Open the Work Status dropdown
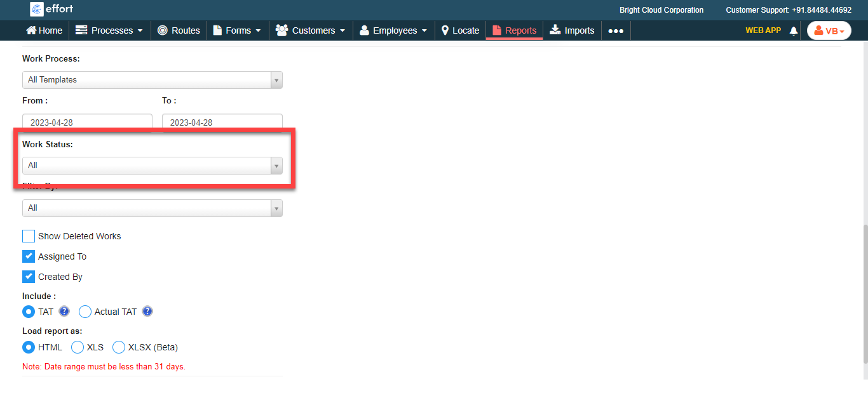Viewport: 868px width, 417px height. 152,166
